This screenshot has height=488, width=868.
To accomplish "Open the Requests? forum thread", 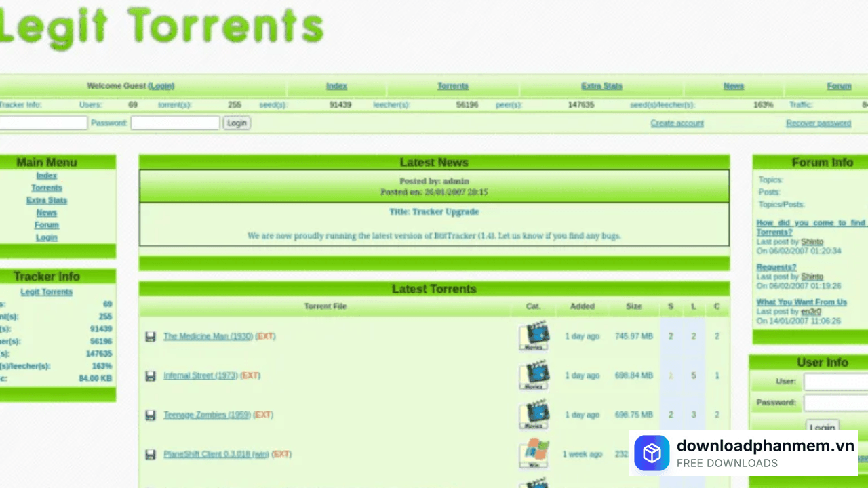I will pos(776,267).
